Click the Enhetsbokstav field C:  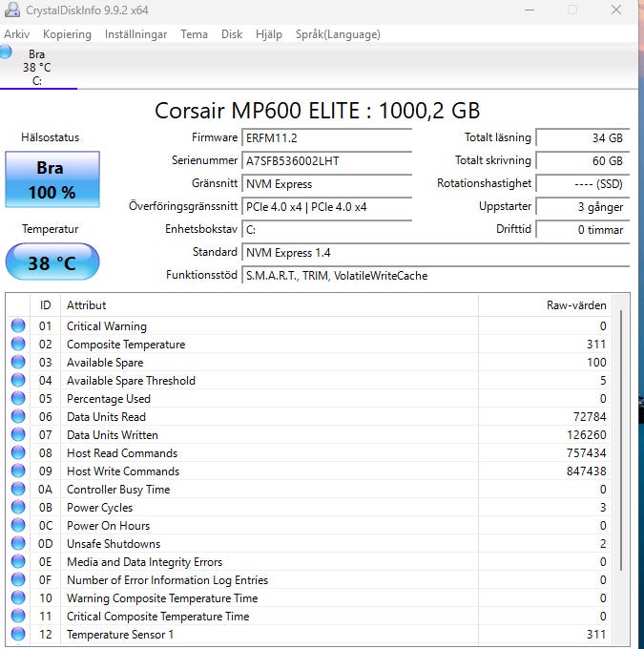[x=326, y=229]
